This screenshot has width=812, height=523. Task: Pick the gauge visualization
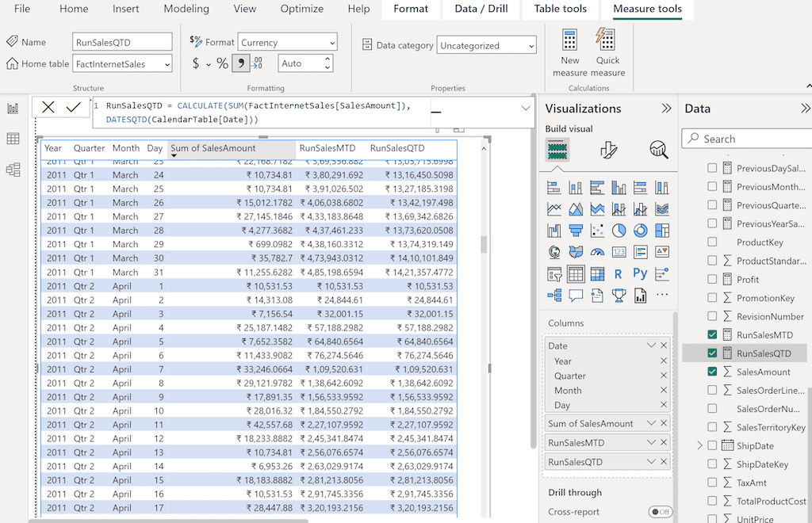tap(597, 252)
